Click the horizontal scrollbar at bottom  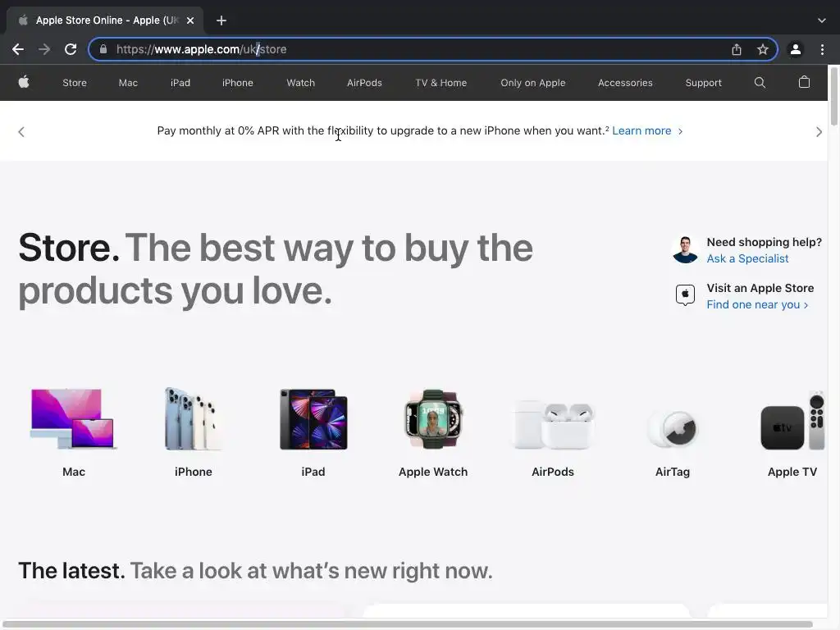[x=409, y=624]
